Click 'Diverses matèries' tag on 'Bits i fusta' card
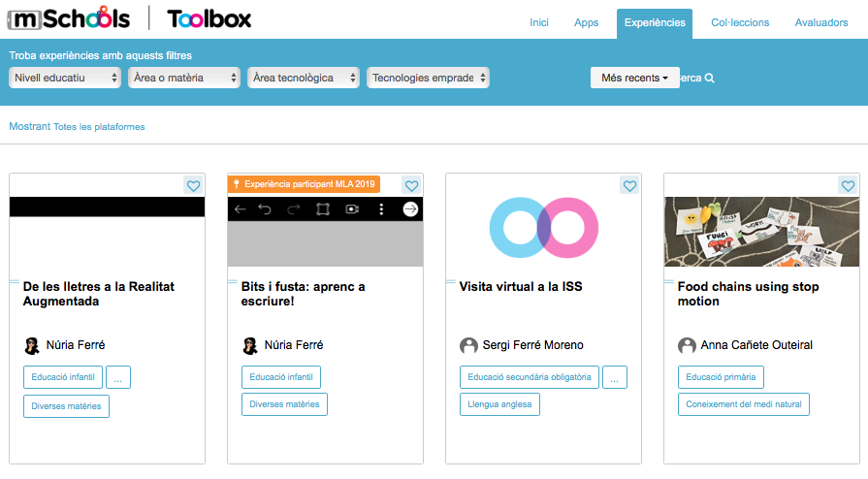 point(284,404)
